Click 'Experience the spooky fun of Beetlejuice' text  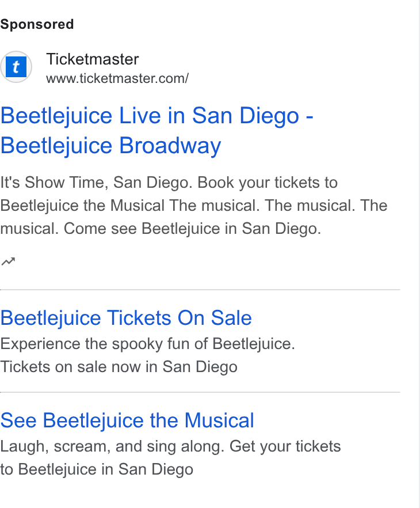(x=147, y=344)
